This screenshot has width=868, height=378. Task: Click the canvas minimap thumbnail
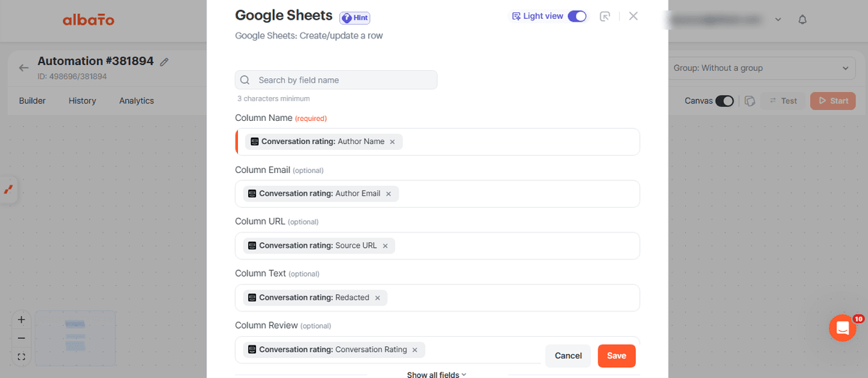75,338
